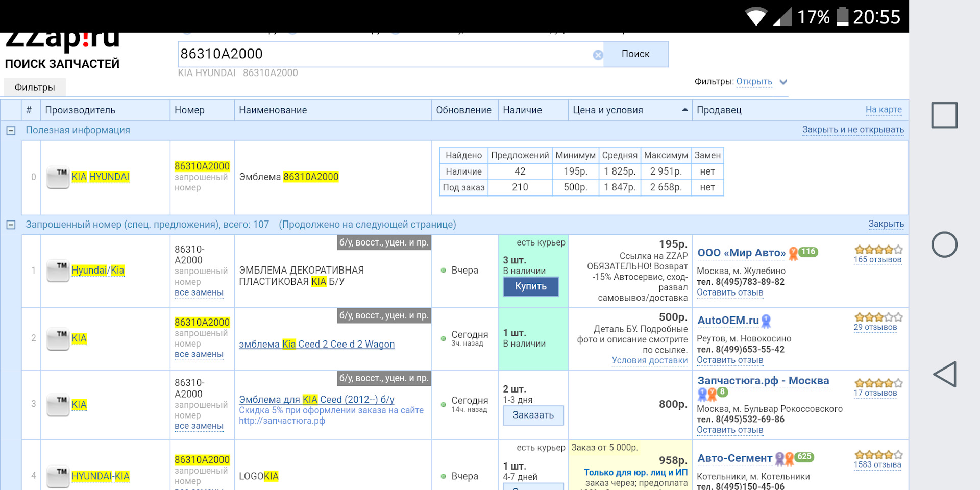This screenshot has width=980, height=490.
Task: Click the Купить button for Мир Авто offer
Action: 531,286
